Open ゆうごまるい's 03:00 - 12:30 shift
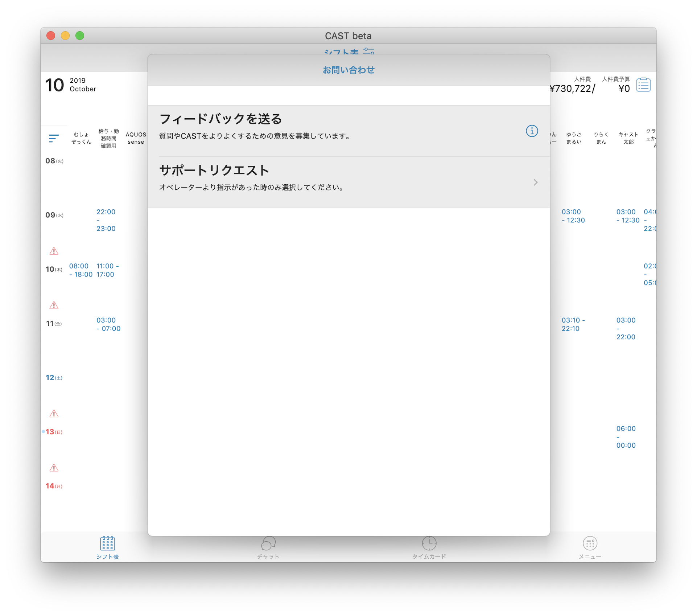The image size is (697, 616). tap(573, 216)
